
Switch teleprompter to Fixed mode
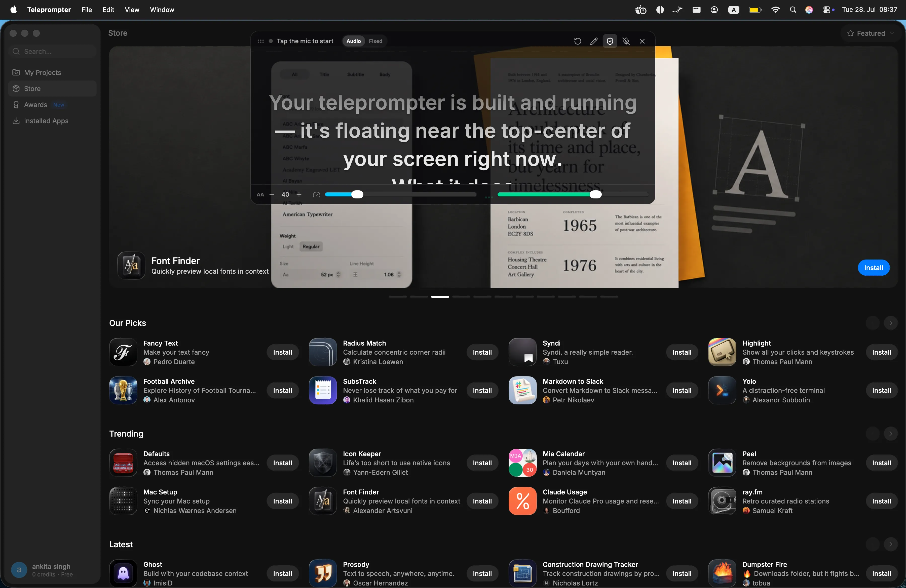(x=375, y=41)
